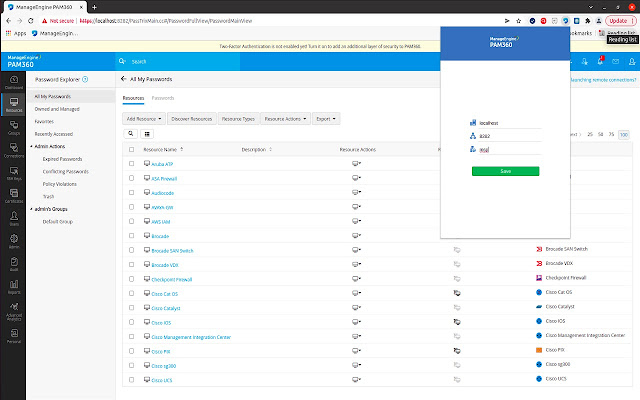Click the remote connection icon in Cisco Cat OS row

457,293
